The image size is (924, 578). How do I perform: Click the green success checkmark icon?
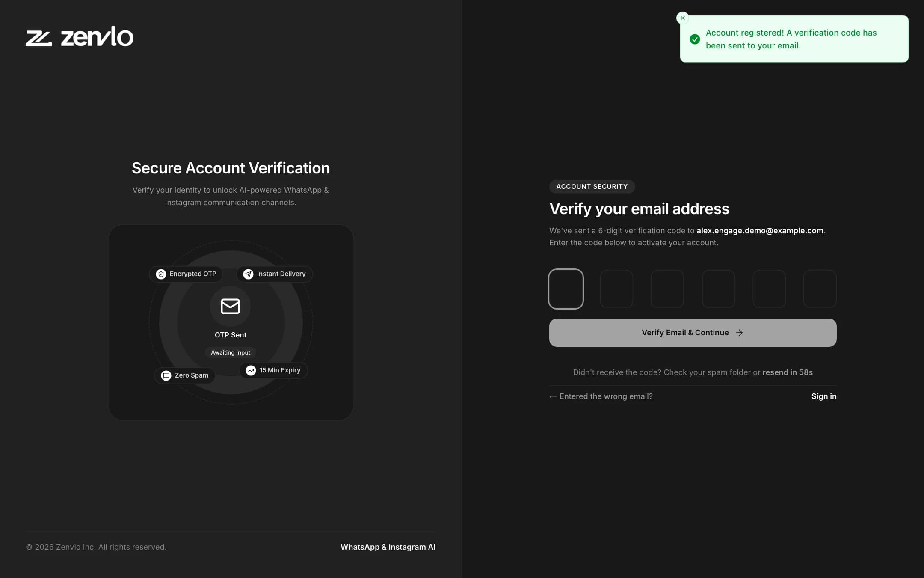click(x=695, y=39)
